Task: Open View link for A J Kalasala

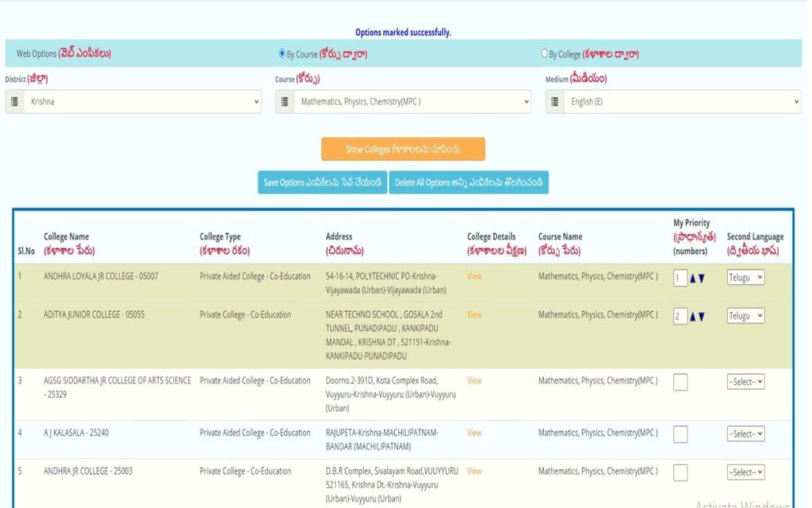Action: [474, 433]
